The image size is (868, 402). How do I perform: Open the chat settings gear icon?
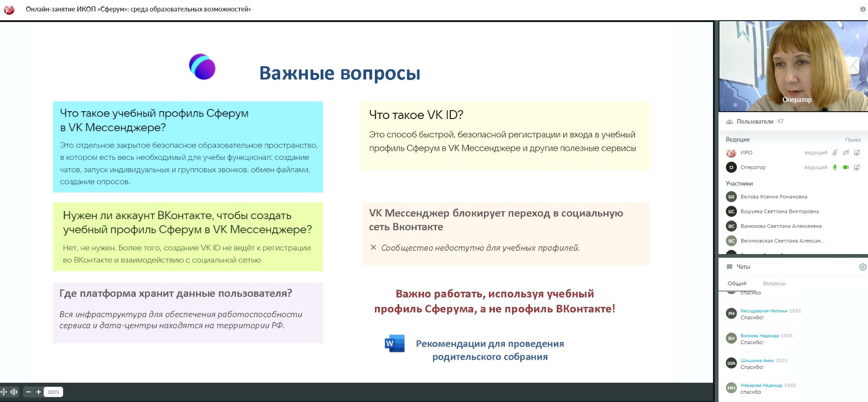(x=862, y=267)
